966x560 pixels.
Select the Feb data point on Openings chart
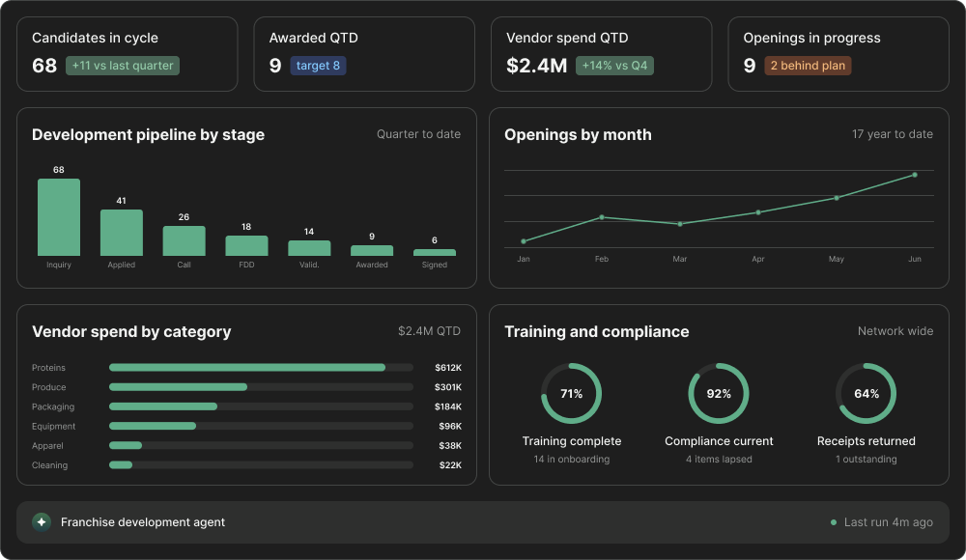[602, 217]
